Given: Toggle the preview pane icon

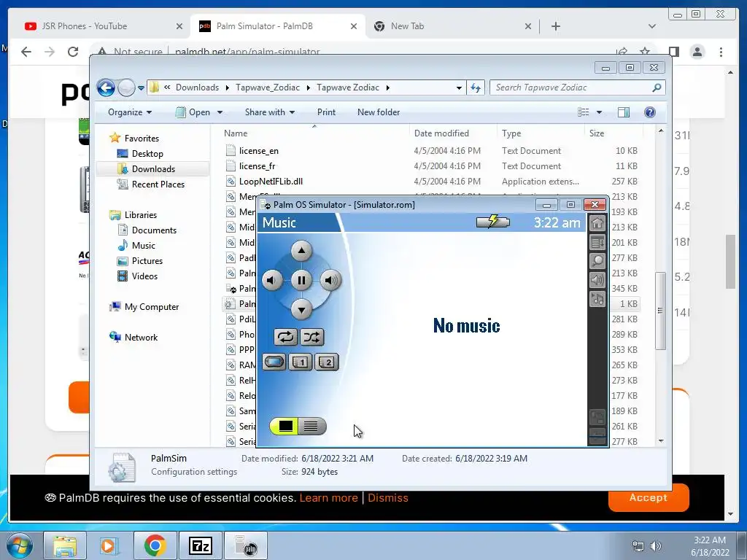Looking at the screenshot, I should pyautogui.click(x=624, y=112).
